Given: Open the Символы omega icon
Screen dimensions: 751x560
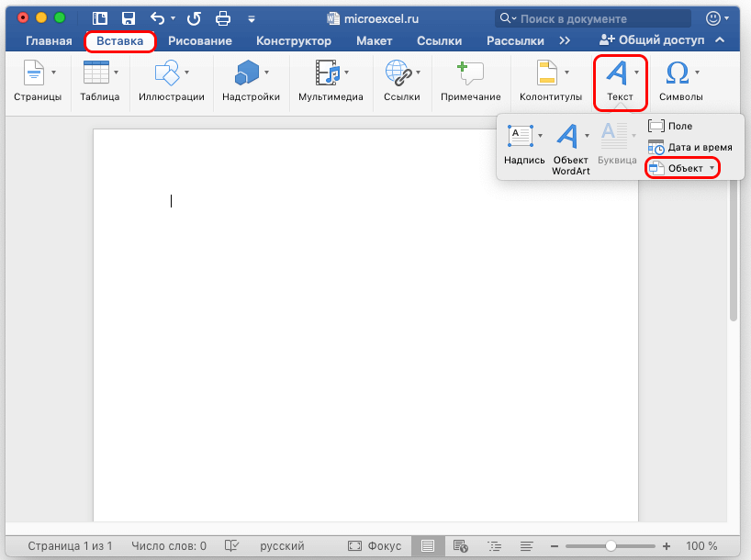Looking at the screenshot, I should point(678,73).
